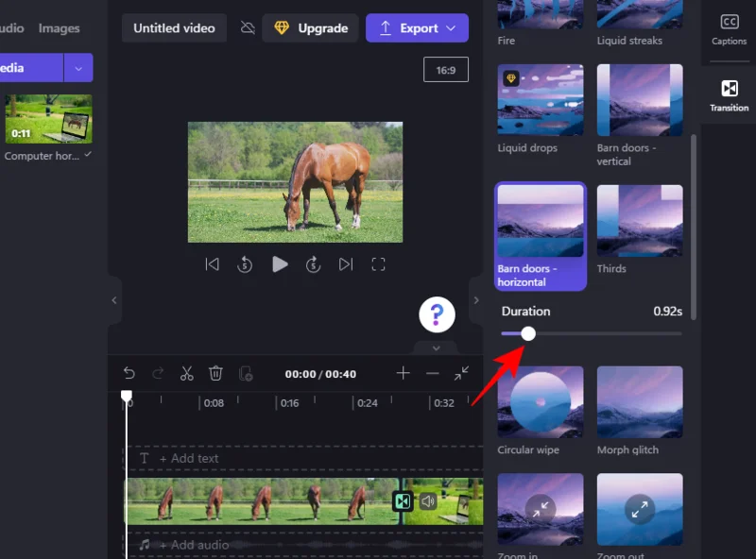Open the media sidebar dropdown chevron

[x=78, y=68]
